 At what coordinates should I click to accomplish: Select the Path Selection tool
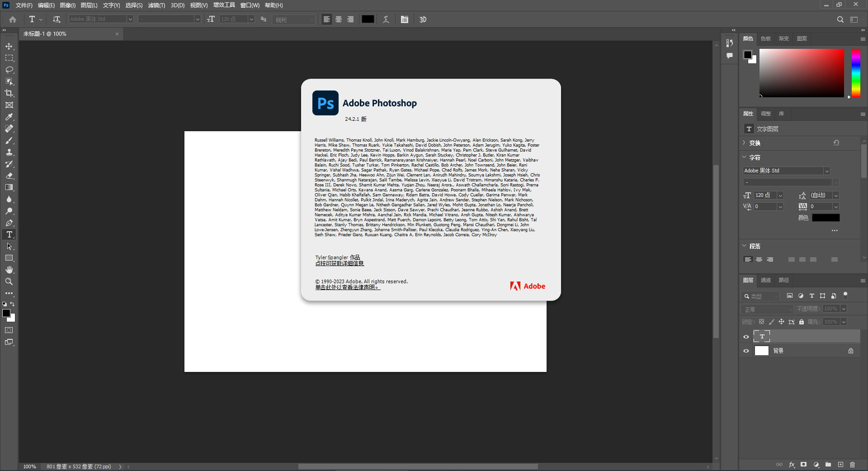coord(9,246)
